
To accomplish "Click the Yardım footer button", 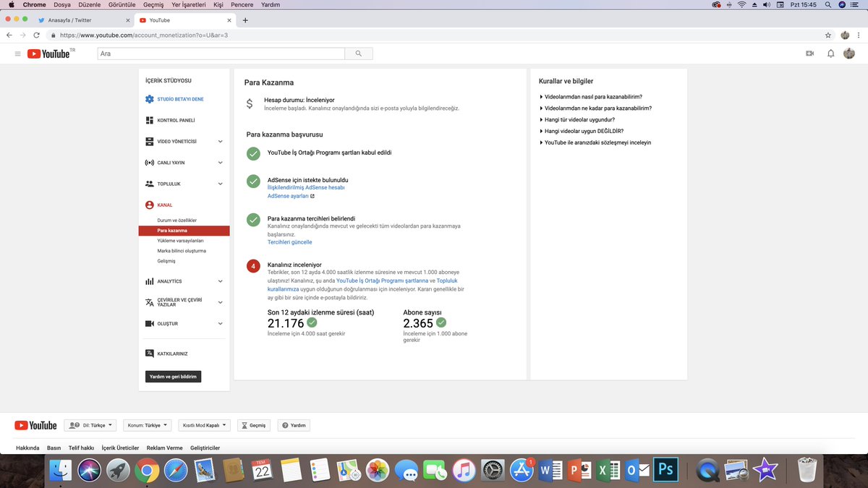I will [x=294, y=426].
